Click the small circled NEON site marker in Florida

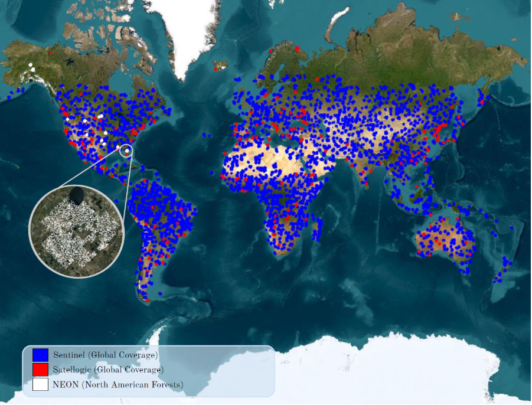(126, 151)
